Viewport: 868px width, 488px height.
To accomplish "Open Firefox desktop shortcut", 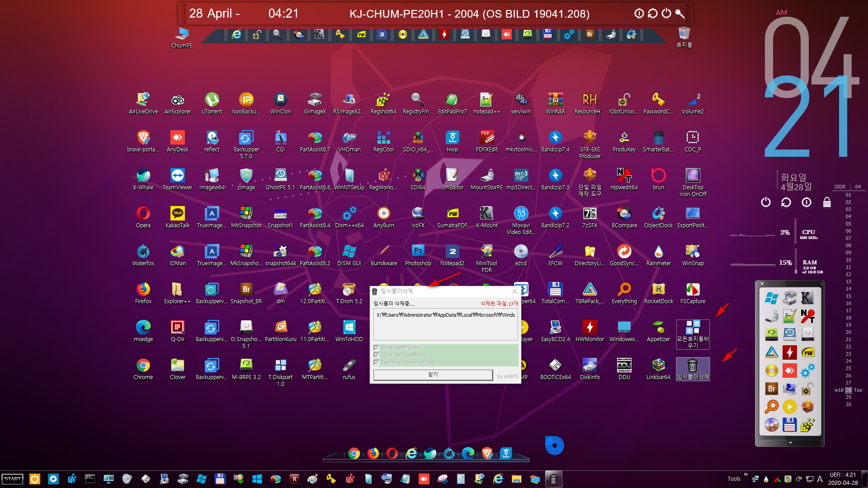I will 143,293.
